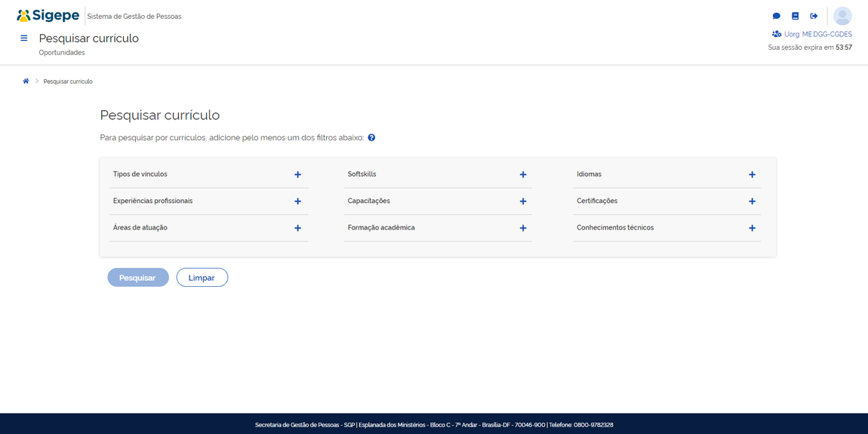Click the home breadcrumb icon

point(26,82)
